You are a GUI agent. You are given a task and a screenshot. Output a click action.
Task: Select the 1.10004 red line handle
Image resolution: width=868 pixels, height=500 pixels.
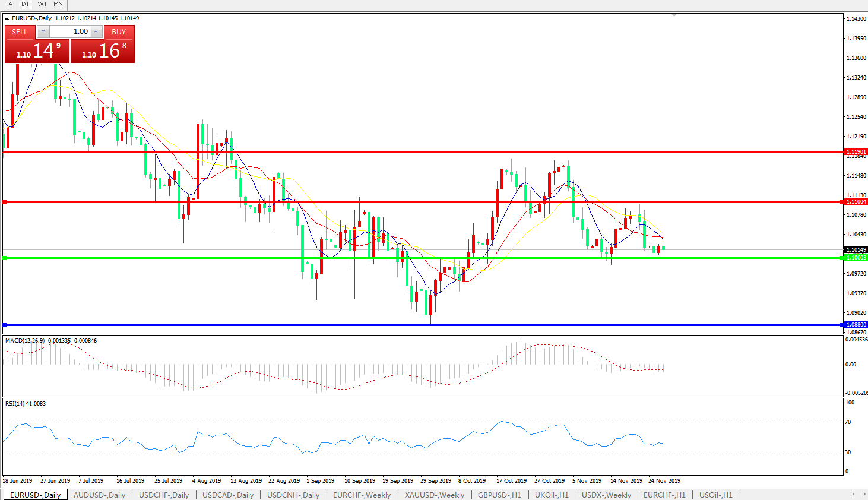5,202
